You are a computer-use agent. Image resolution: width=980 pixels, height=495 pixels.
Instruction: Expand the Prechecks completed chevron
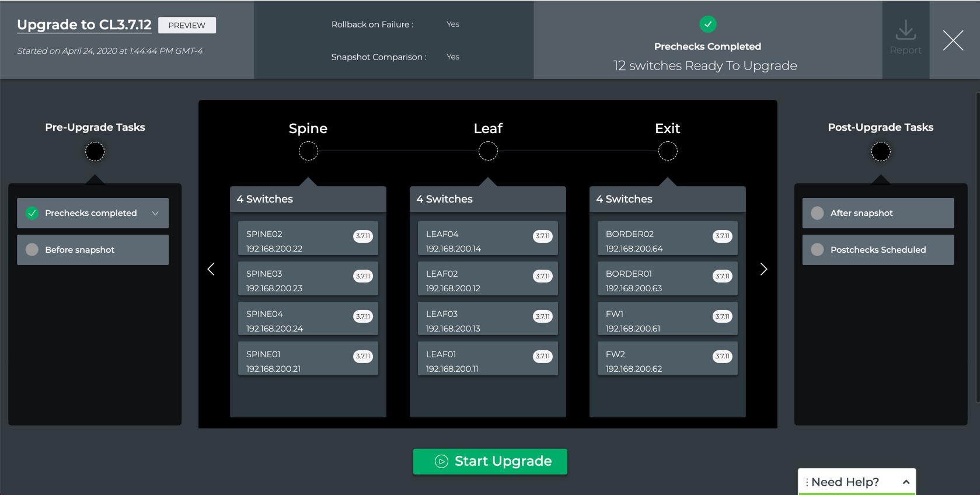click(155, 214)
